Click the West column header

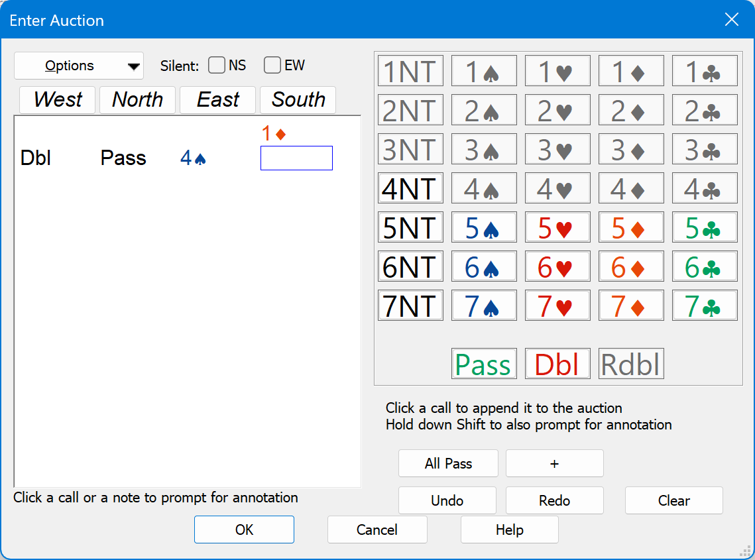point(57,99)
